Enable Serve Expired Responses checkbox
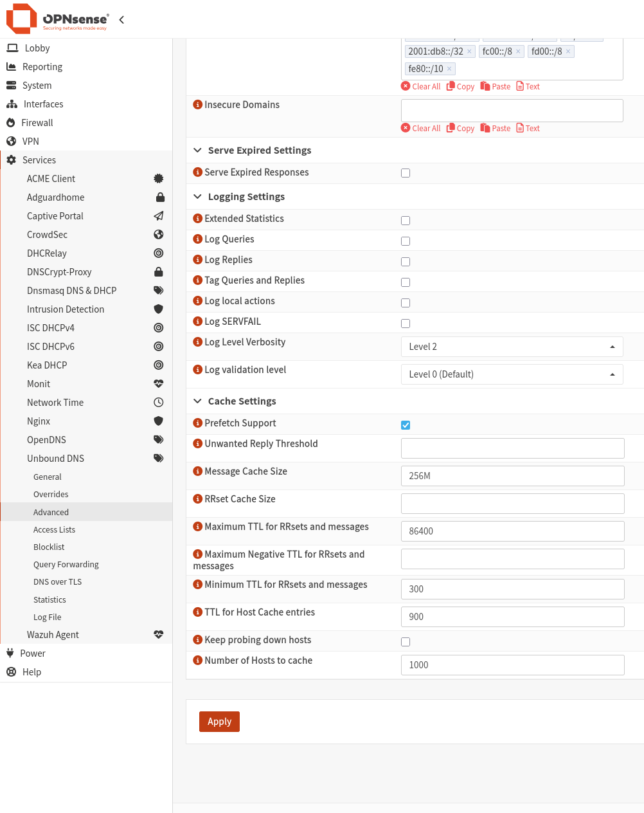Screen dimensions: 644x813 pos(406,173)
